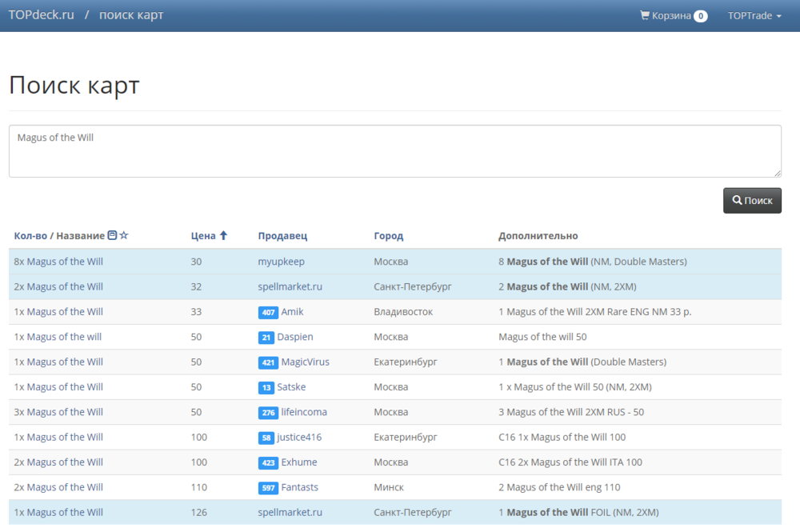Click lifeincoma's 276 rating badge

pyautogui.click(x=268, y=413)
